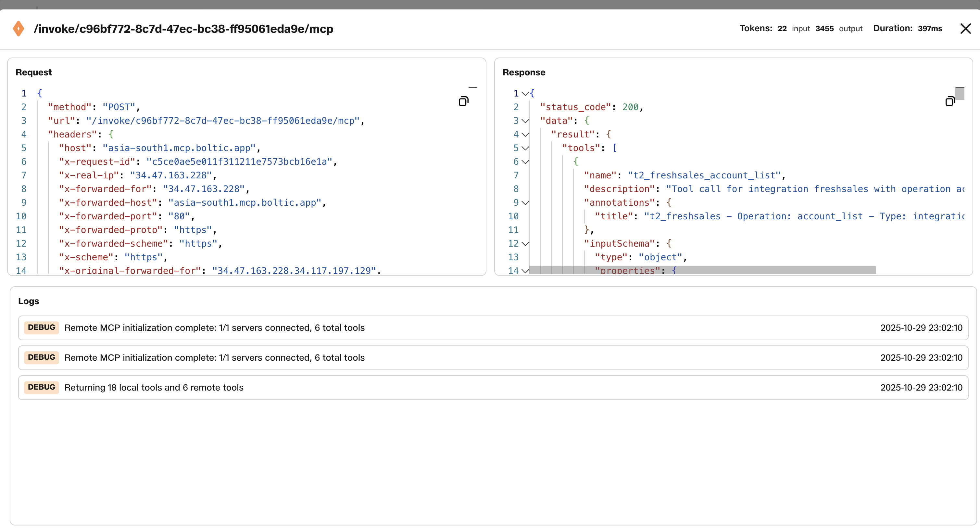Collapse the root object on response line 1
The height and width of the screenshot is (529, 980).
[x=525, y=93]
